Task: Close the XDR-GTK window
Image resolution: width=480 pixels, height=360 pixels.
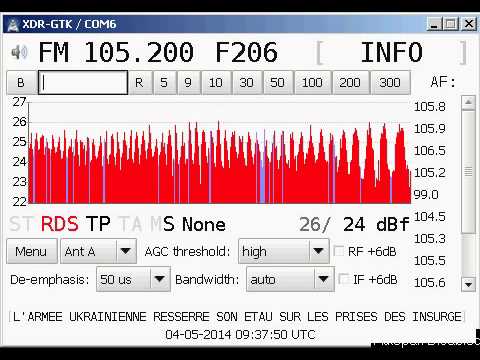Action: click(469, 24)
